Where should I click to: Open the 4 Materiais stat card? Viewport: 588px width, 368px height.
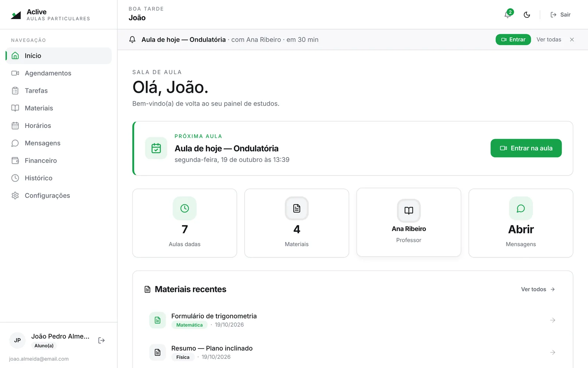pos(297,223)
